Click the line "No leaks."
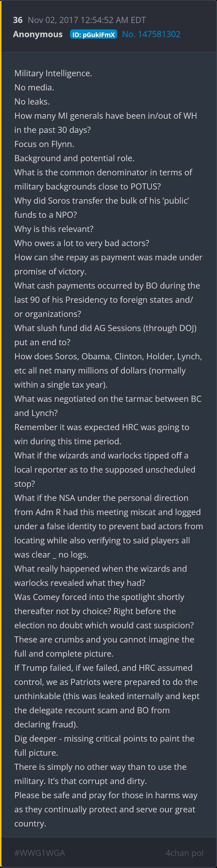 [x=32, y=102]
